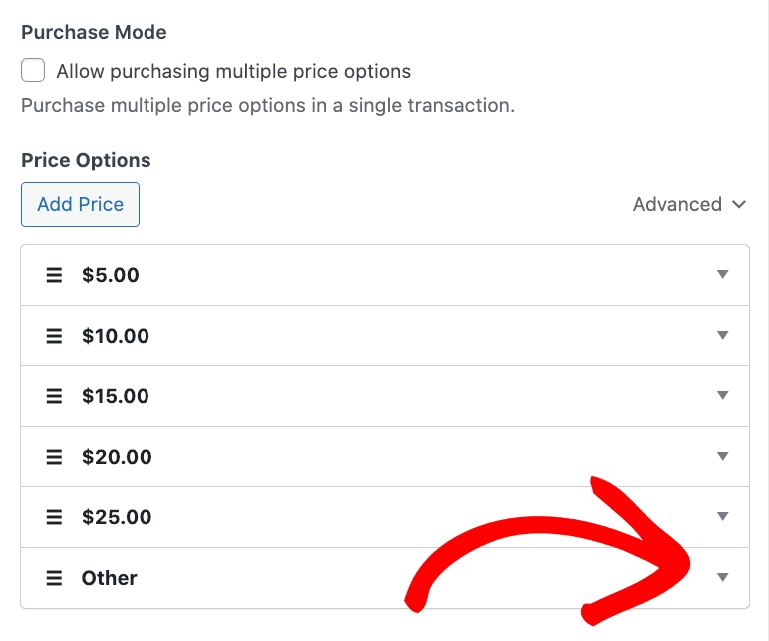The width and height of the screenshot is (769, 641).
Task: Expand the $5.00 price option arrow
Action: click(723, 275)
